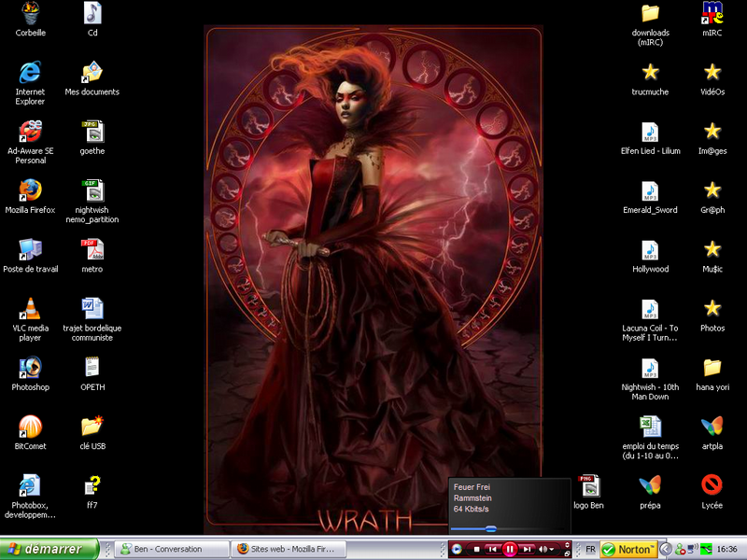
Task: Open Ad-Aware SE Personal icon
Action: [x=30, y=132]
